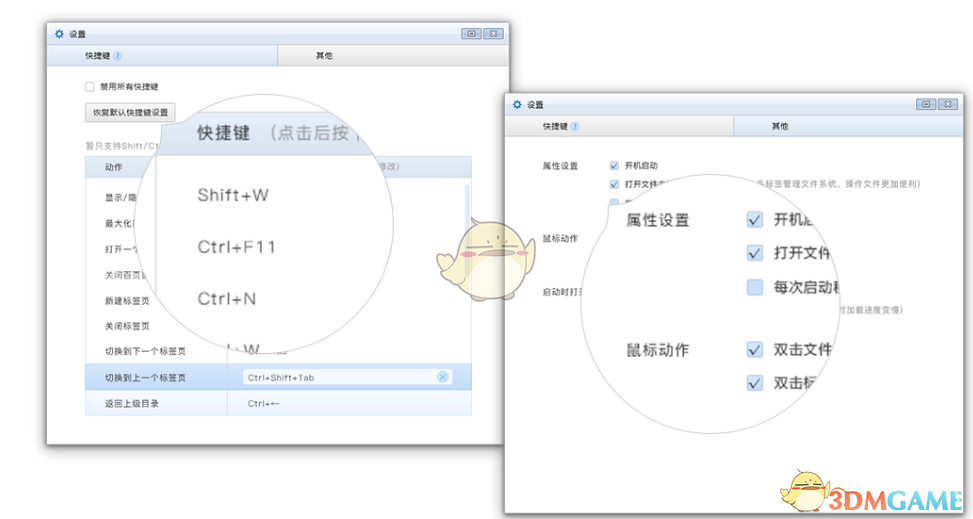This screenshot has height=519, width=973.
Task: Toggle 打开文件夹 checkbox under 属性设置
Action: tap(614, 184)
